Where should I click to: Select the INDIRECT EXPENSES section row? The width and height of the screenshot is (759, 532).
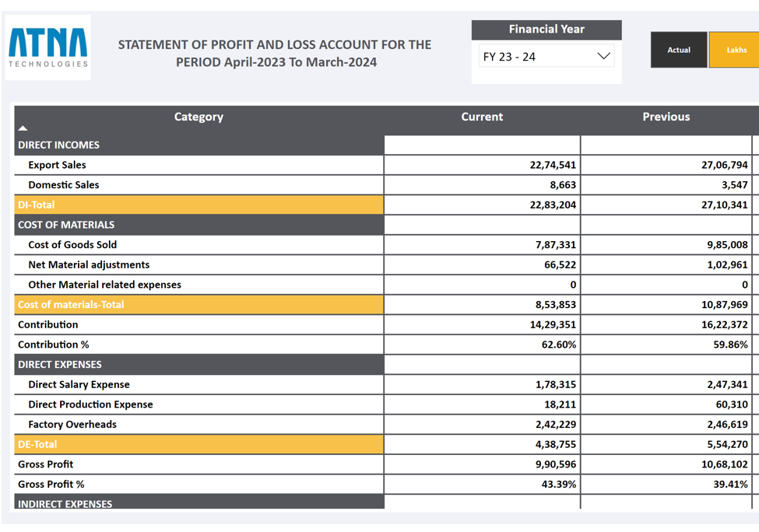point(199,502)
